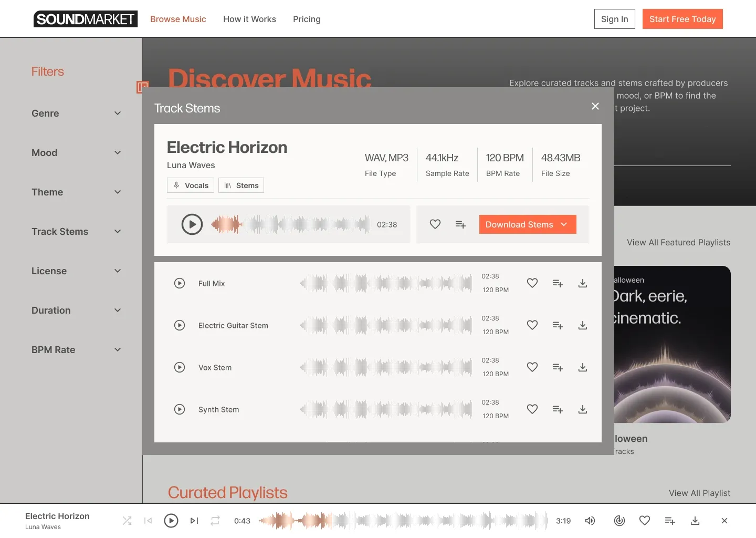Viewport: 756px width, 538px height.
Task: Open the Halloween playlist thumbnail
Action: [x=673, y=344]
